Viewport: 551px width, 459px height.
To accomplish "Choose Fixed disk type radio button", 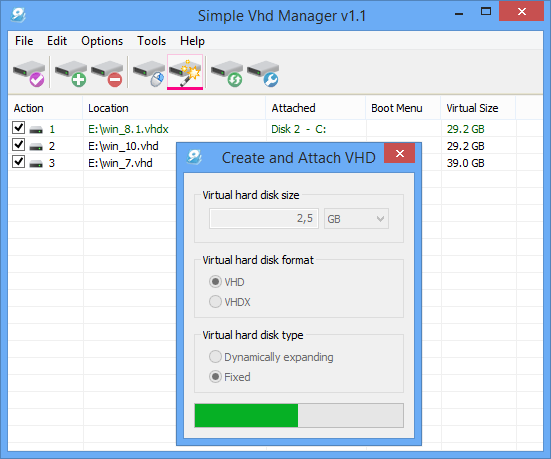I will pyautogui.click(x=215, y=376).
